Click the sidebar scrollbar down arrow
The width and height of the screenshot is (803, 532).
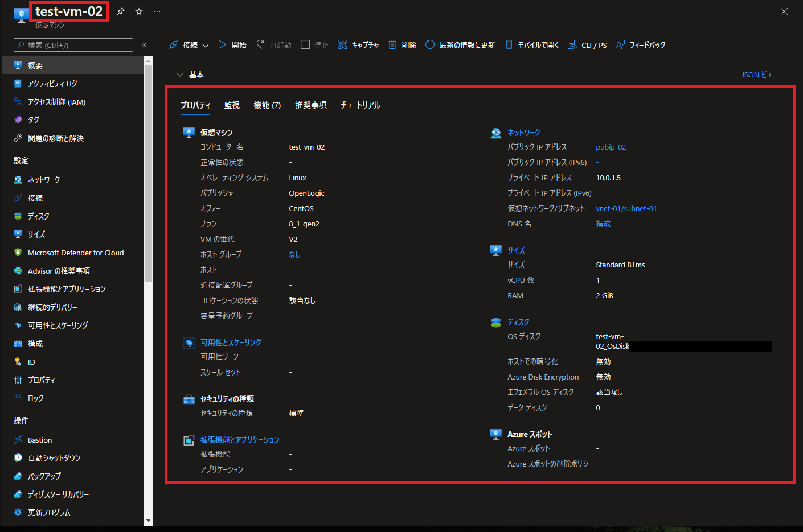149,521
